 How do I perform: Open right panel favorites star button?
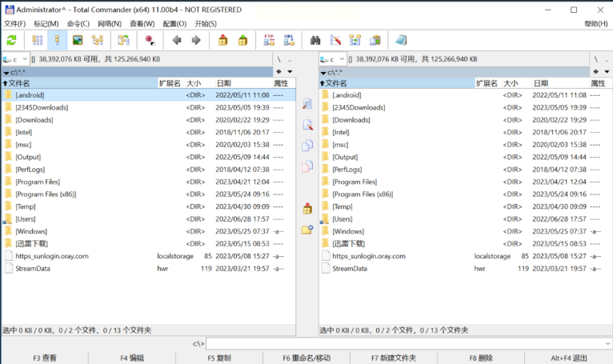coord(596,71)
